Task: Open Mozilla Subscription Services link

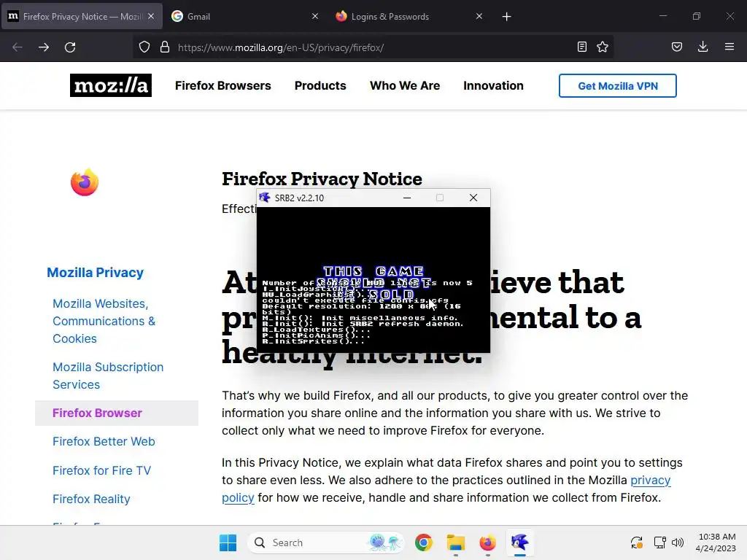Action: [108, 376]
